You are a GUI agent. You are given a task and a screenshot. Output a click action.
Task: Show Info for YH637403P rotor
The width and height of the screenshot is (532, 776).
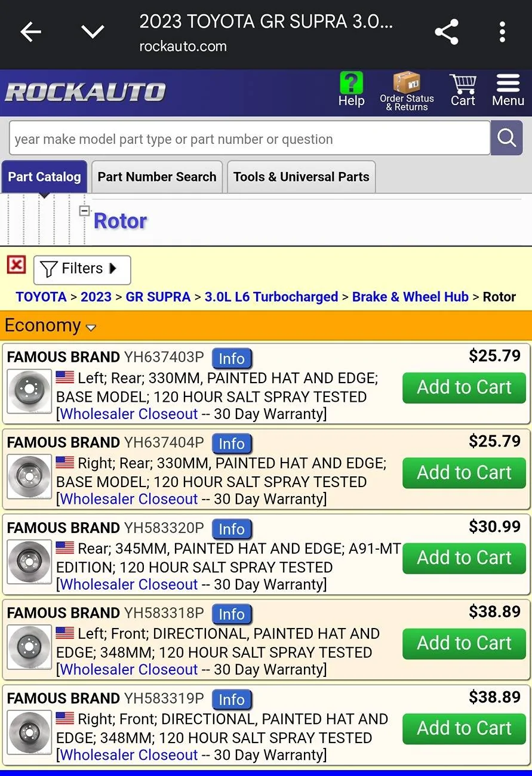point(232,358)
